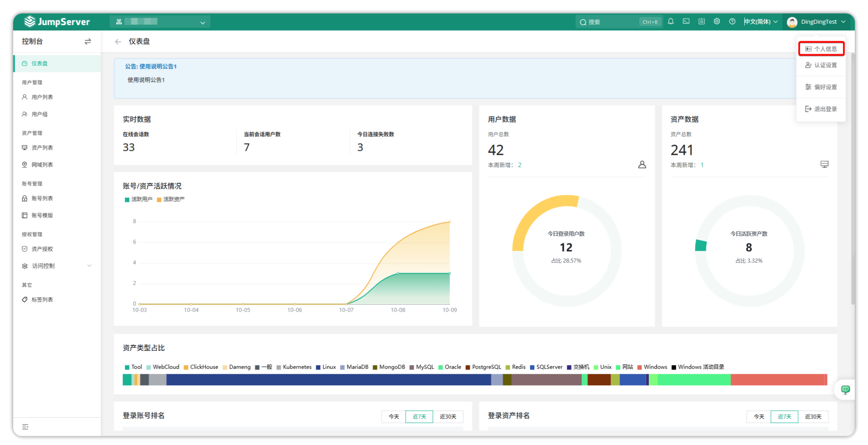Open the chat assistant floating icon

coord(845,390)
